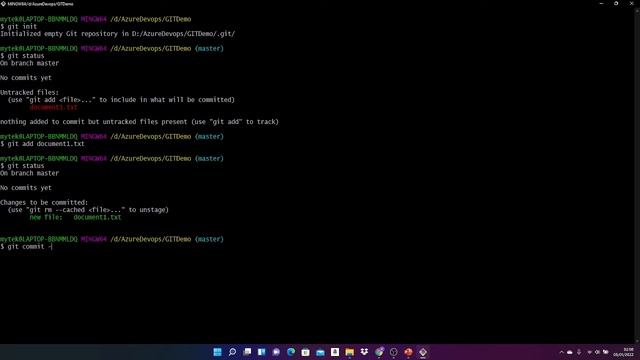Viewport: 640px width, 360px height.
Task: Click "Untracked files:" heading text
Action: pos(29,92)
